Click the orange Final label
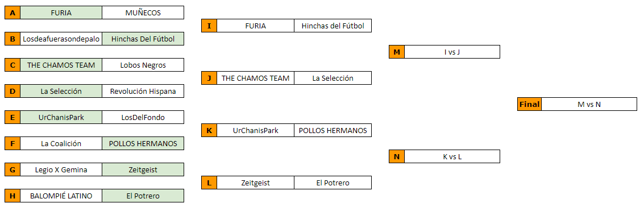Viewport: 644px width, 207px height. tap(529, 104)
